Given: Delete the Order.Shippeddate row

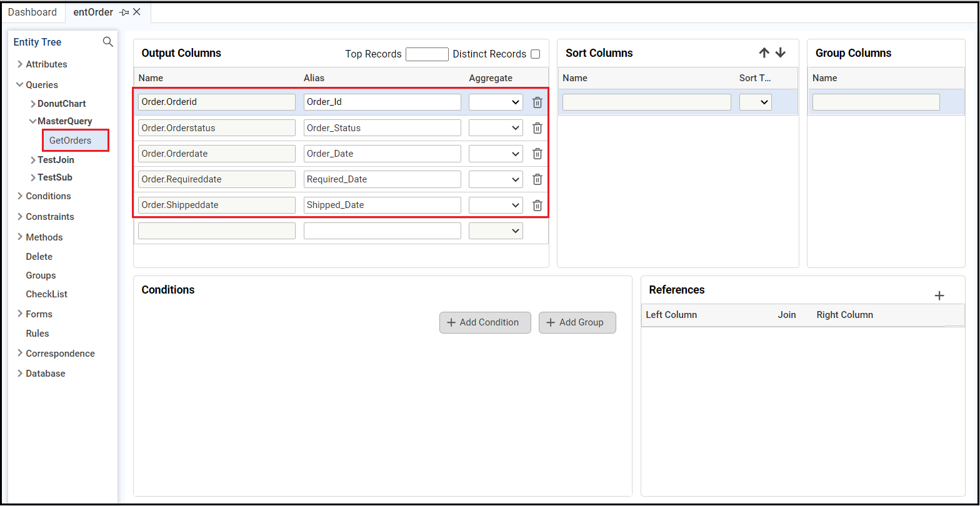Looking at the screenshot, I should click(537, 205).
